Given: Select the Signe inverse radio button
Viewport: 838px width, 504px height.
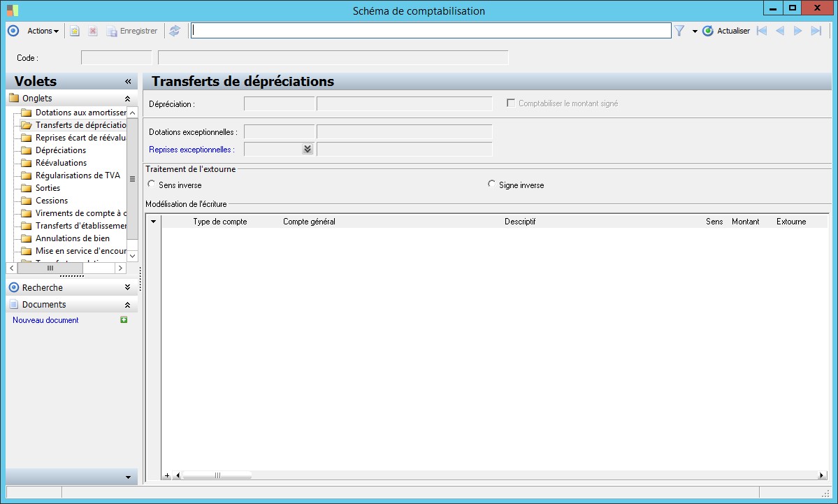Looking at the screenshot, I should (x=491, y=185).
